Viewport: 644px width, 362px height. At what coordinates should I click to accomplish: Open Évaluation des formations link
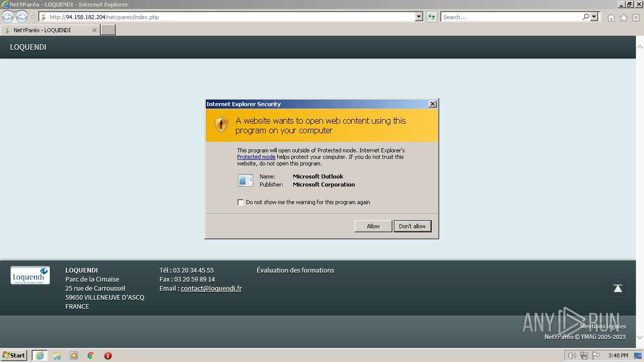pos(295,270)
